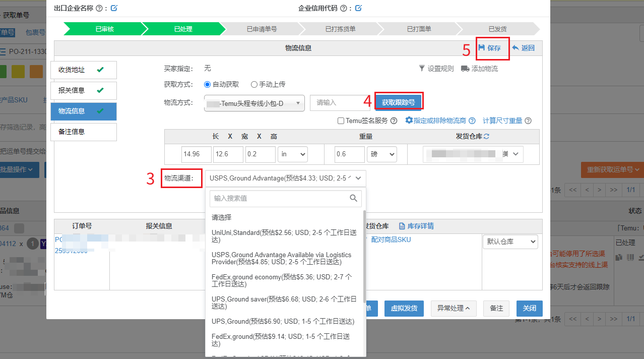
Task: Click the refresh icon next to 发货仓库
Action: coord(487,136)
